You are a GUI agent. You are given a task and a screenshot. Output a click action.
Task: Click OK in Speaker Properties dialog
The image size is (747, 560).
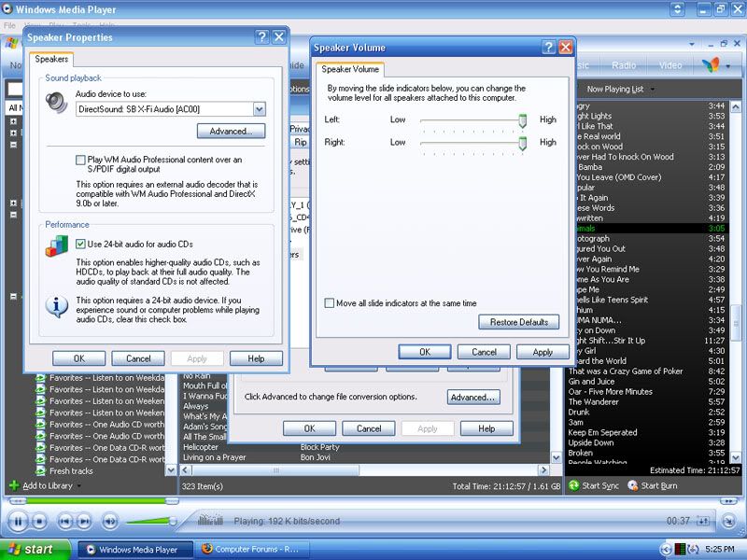[79, 358]
